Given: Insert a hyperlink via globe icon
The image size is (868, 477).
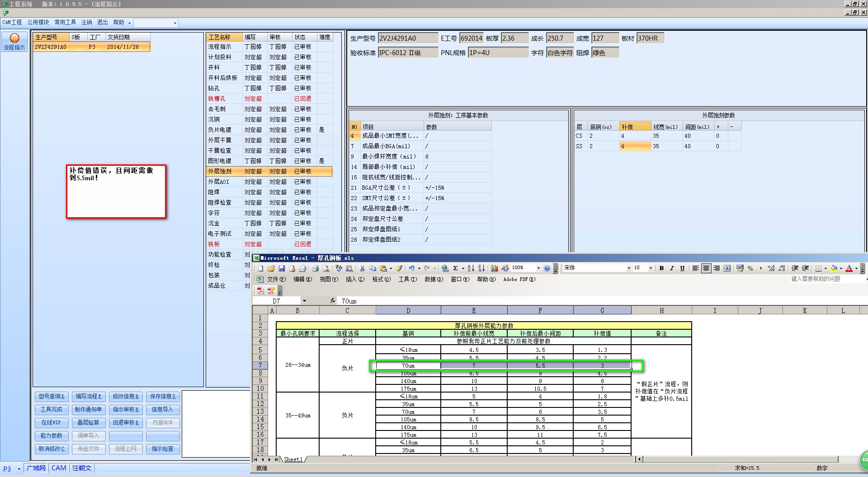Looking at the screenshot, I should tap(445, 268).
